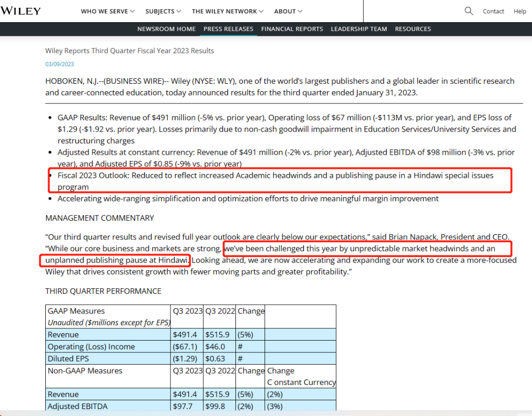This screenshot has height=416, width=532.
Task: Click the Accelerating wide-ranging simplification bullet
Action: tap(248, 199)
